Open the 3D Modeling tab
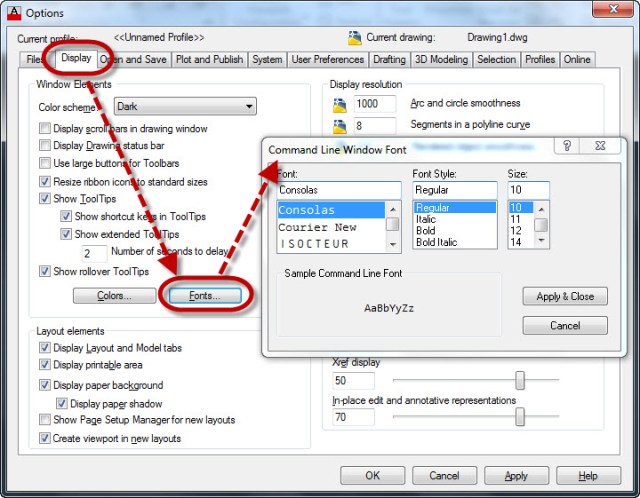This screenshot has height=498, width=640. [441, 60]
